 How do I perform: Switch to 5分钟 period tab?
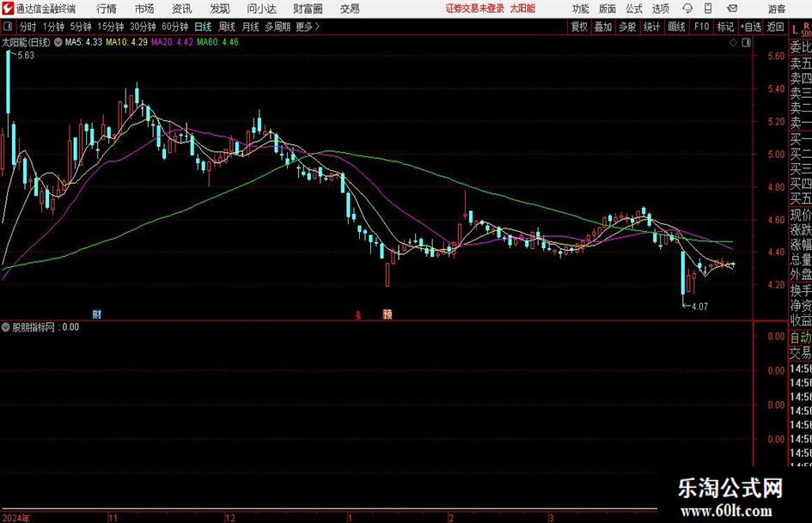pos(81,27)
